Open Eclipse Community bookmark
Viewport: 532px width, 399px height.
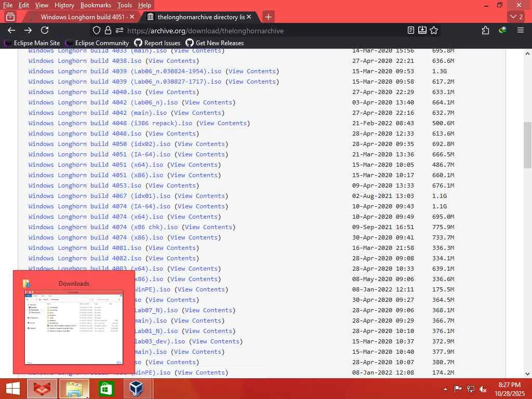[97, 43]
